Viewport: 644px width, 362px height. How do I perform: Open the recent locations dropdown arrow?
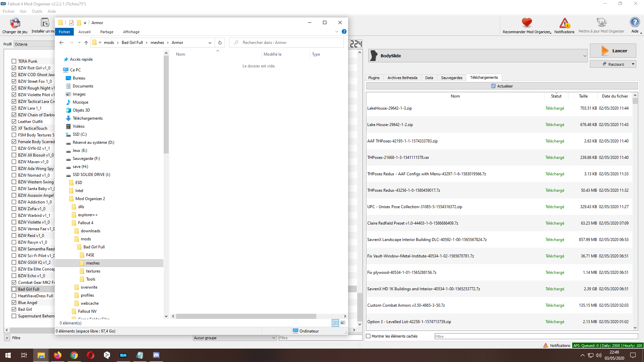79,43
